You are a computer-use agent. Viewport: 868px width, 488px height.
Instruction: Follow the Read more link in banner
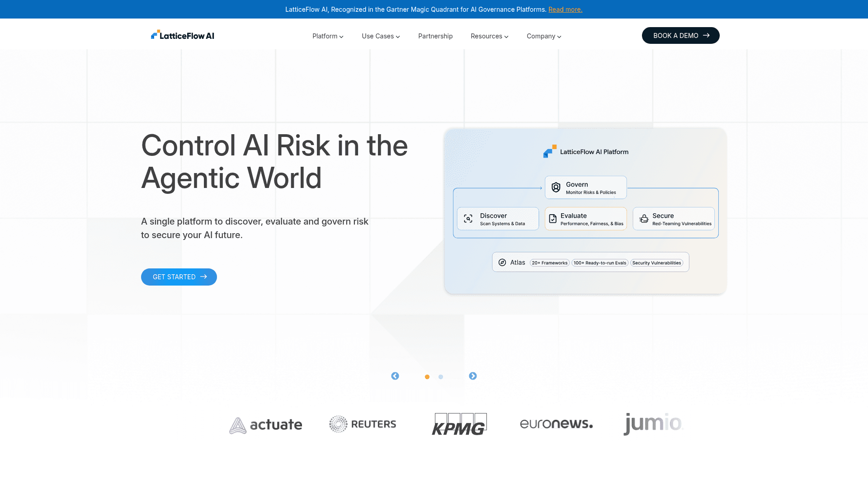(565, 9)
